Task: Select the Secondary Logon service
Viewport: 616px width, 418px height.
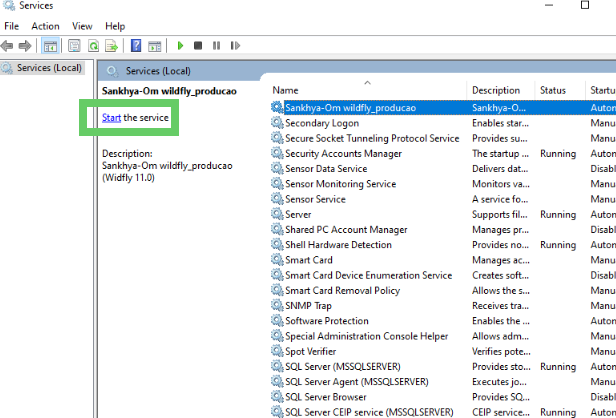Action: pyautogui.click(x=322, y=123)
